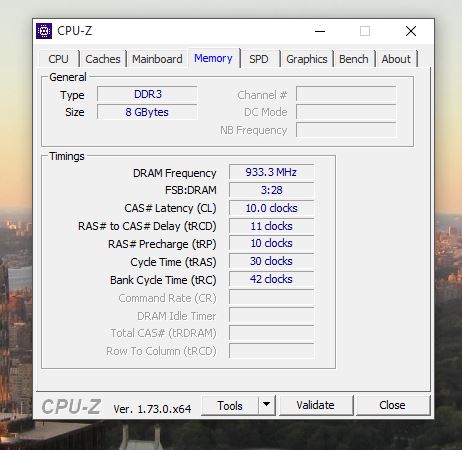Click the empty Row To Column field
This screenshot has width=462, height=450.
(x=271, y=351)
